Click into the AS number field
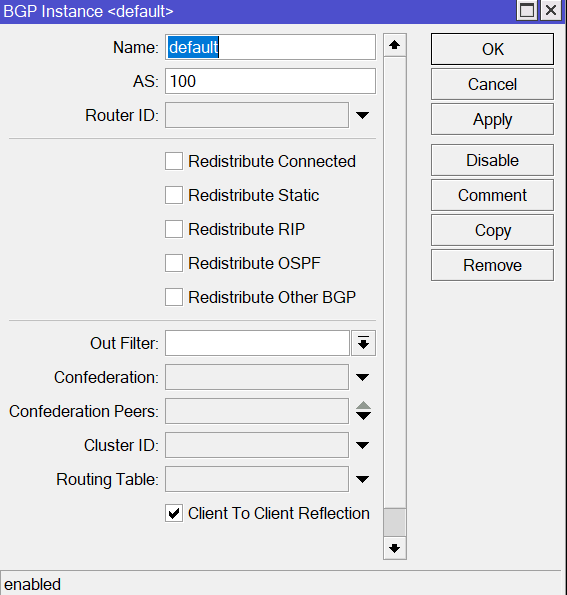This screenshot has width=567, height=595. (270, 81)
